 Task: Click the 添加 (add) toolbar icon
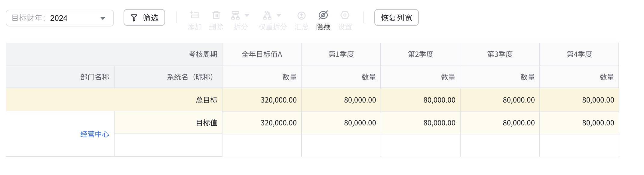click(x=195, y=15)
